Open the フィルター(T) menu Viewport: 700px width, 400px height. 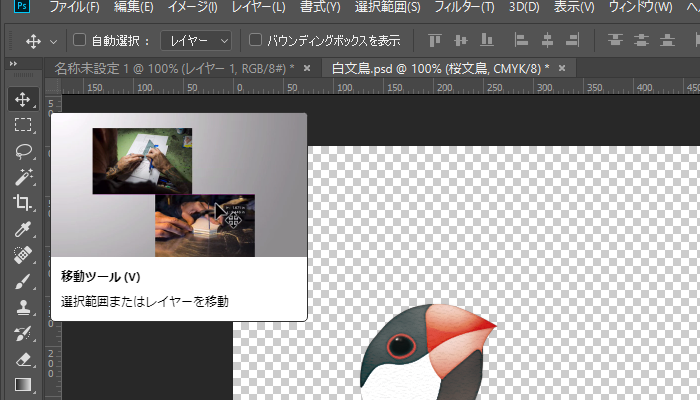click(x=464, y=7)
